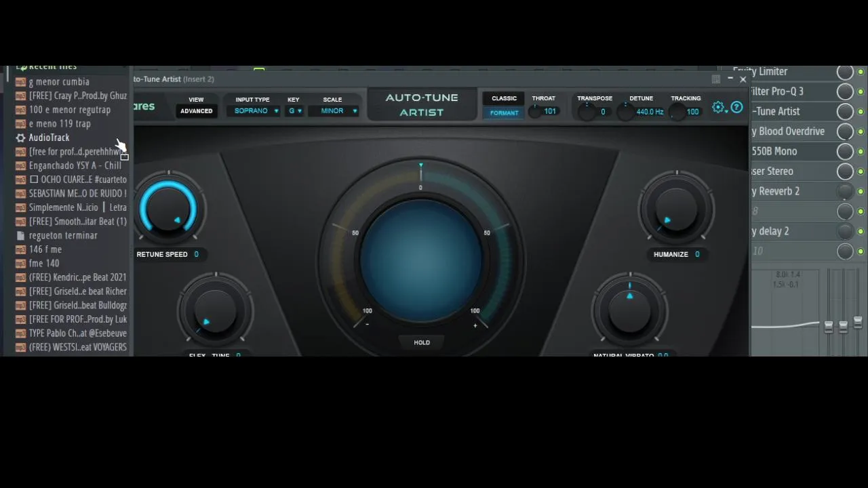Select 'regueton terminar' project file
Image resolution: width=868 pixels, height=488 pixels.
click(x=63, y=236)
